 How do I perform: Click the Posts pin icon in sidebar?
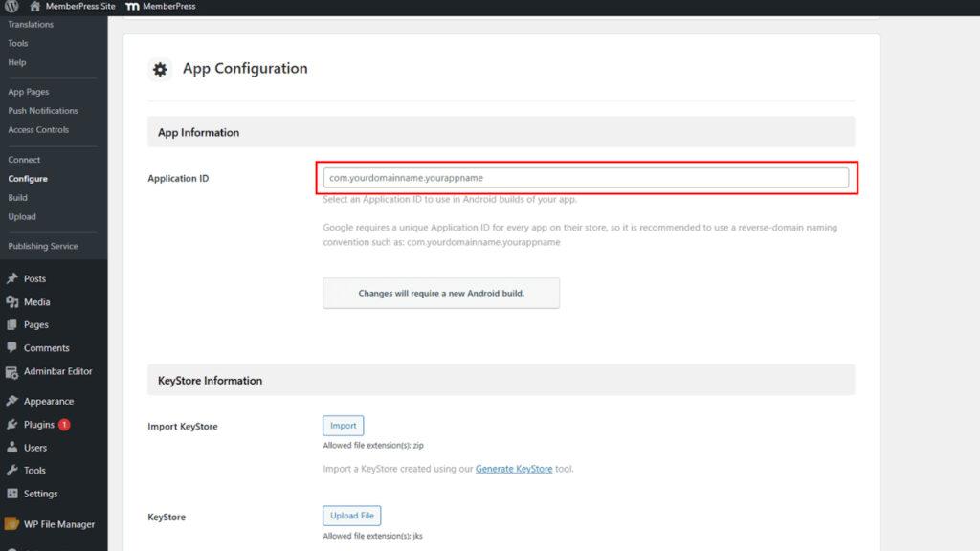click(x=12, y=279)
